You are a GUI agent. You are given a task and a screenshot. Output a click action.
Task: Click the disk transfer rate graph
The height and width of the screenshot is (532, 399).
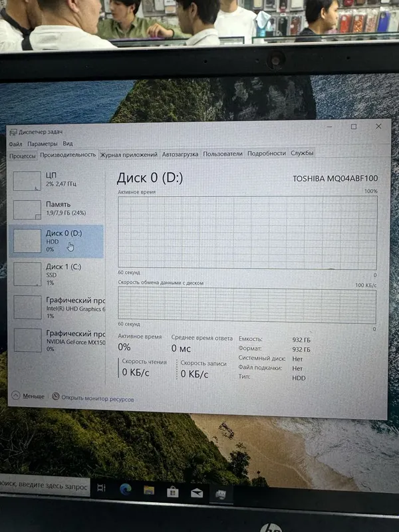pyautogui.click(x=247, y=305)
